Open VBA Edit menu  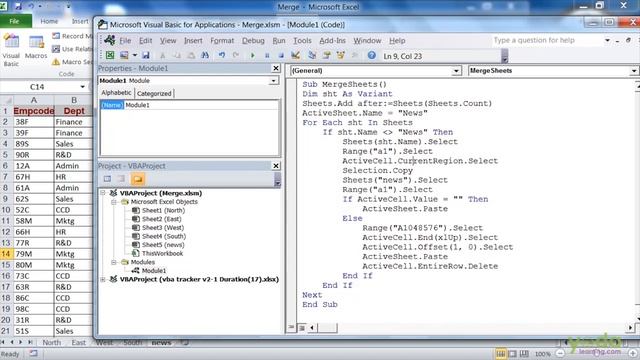click(x=145, y=40)
